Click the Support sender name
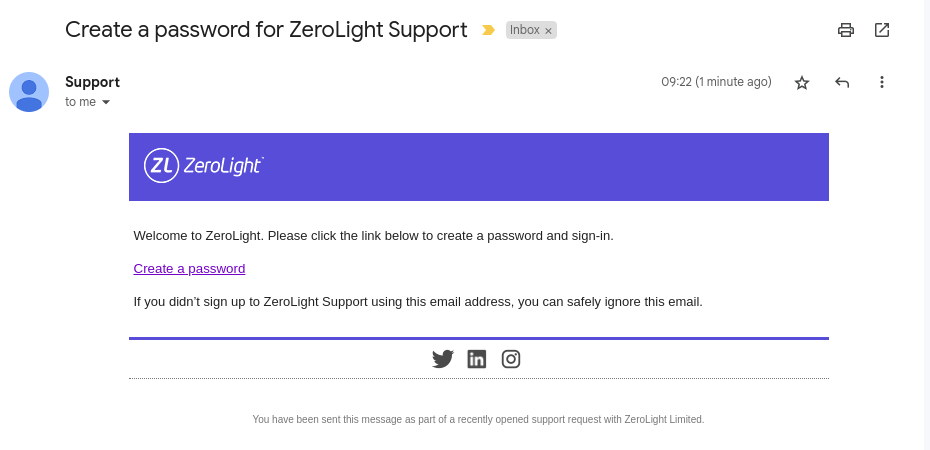The height and width of the screenshot is (450, 930). pos(93,82)
